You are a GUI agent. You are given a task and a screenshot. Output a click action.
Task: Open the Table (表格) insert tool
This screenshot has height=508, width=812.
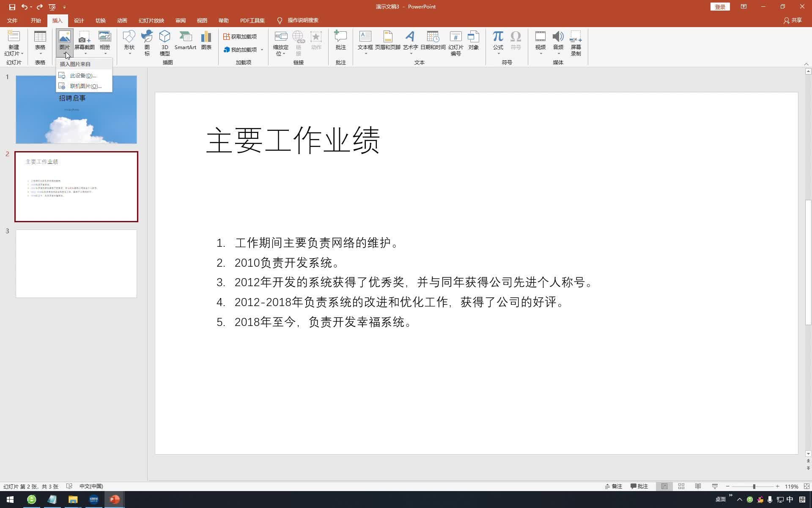coord(40,43)
